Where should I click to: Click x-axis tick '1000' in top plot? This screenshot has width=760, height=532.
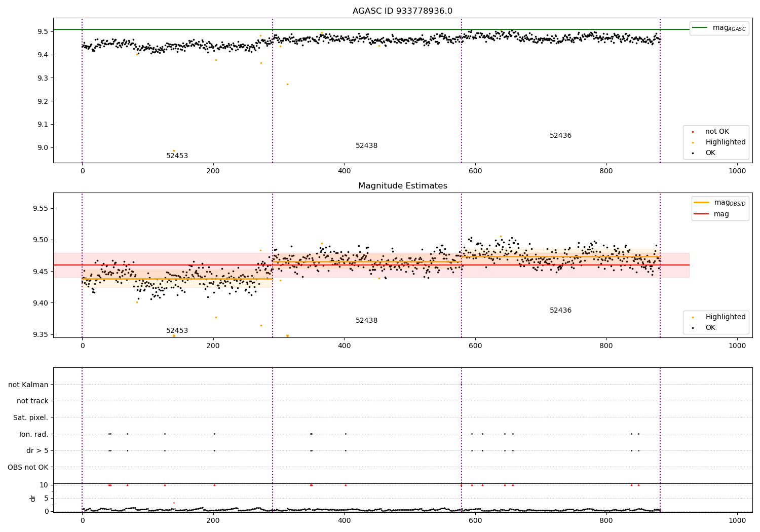(737, 171)
